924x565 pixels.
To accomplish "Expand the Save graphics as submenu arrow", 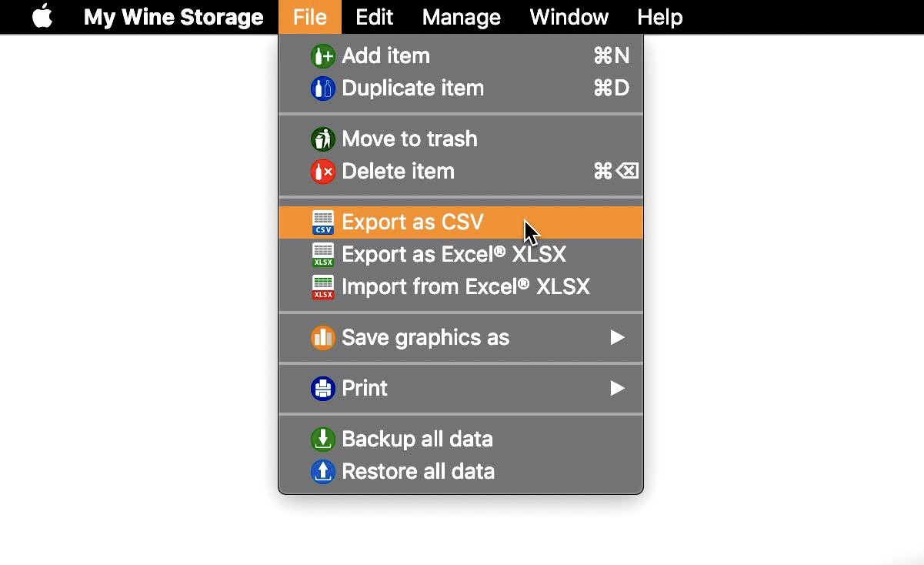I will click(617, 338).
